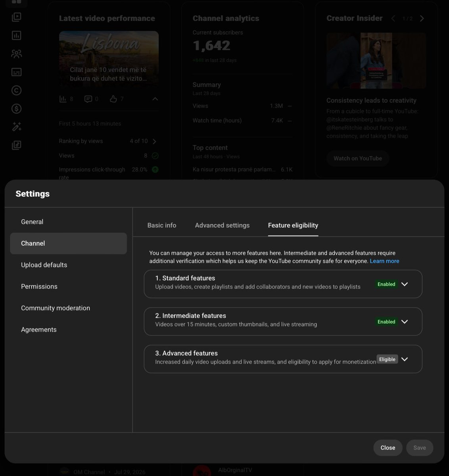Switch to Advanced settings tab
Image resolution: width=449 pixels, height=476 pixels.
(222, 225)
